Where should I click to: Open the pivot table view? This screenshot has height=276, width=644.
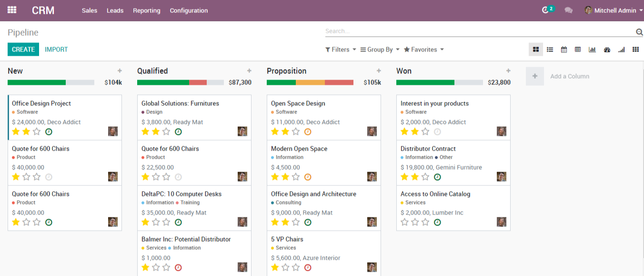578,50
